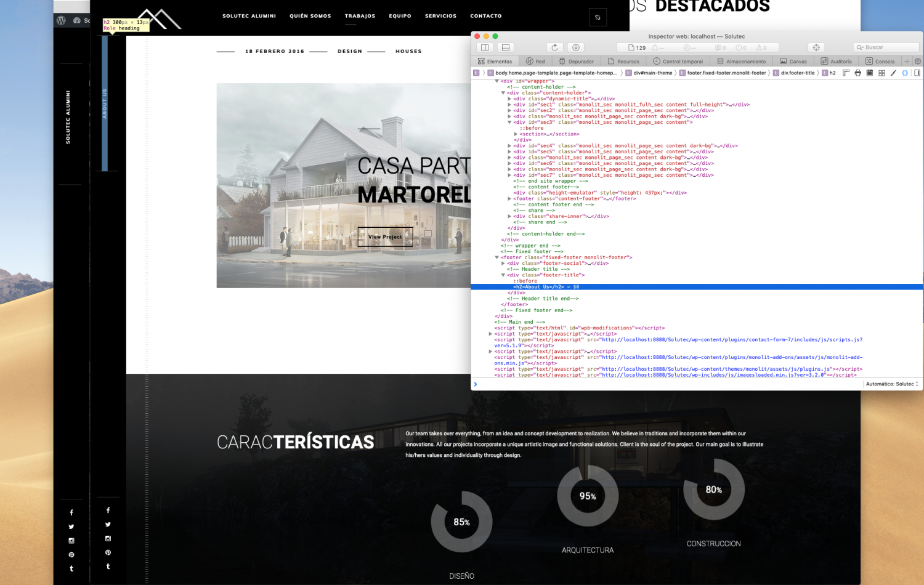This screenshot has width=924, height=585.
Task: Open SERVICIOS in site navigation
Action: point(440,16)
